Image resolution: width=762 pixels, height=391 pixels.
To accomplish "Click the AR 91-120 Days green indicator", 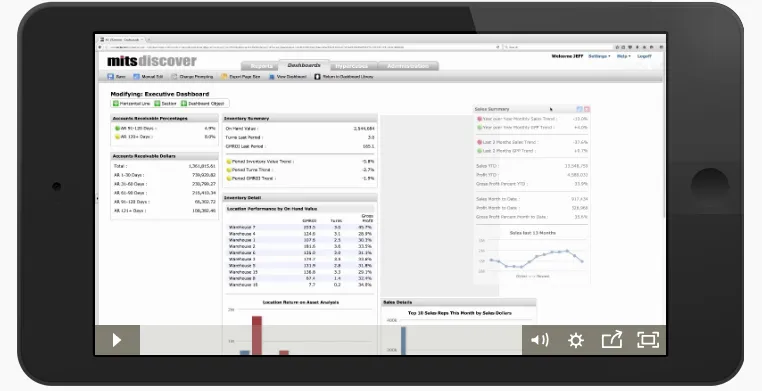I will coord(117,129).
